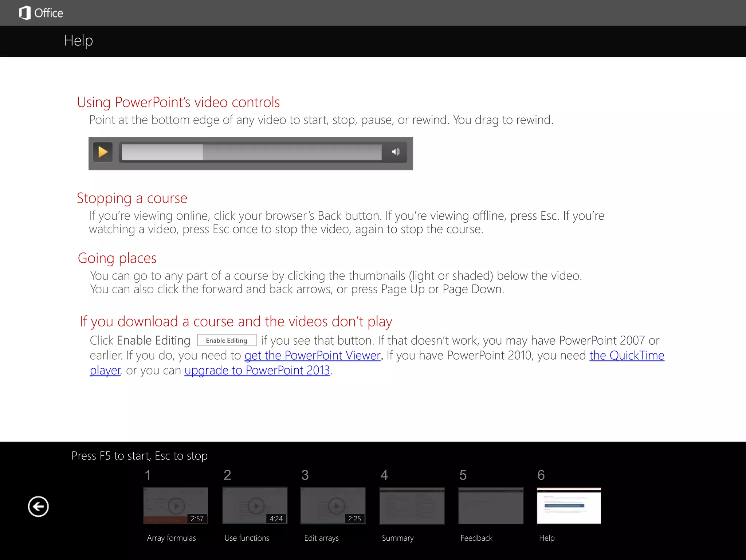Click the Going places heading
The image size is (746, 560).
click(117, 258)
